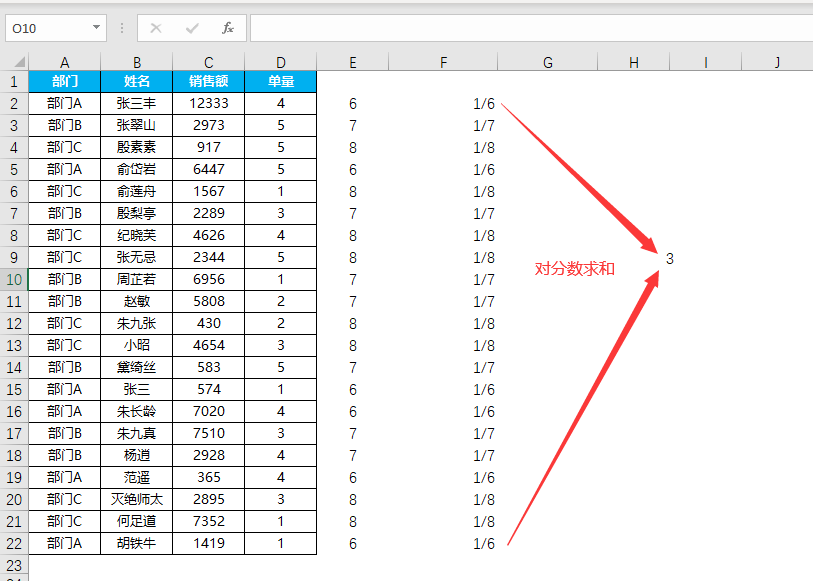This screenshot has height=581, width=813.
Task: Select the cell containing 周芷若
Action: 136,279
